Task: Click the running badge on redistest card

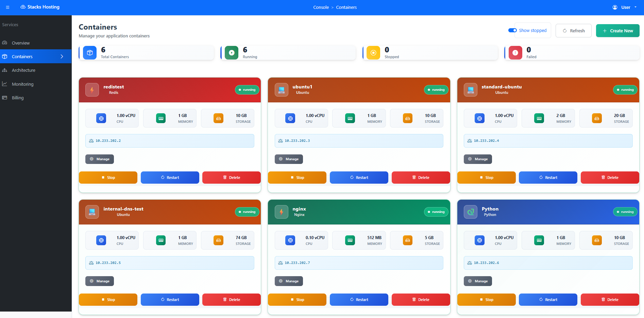Action: 247,89
